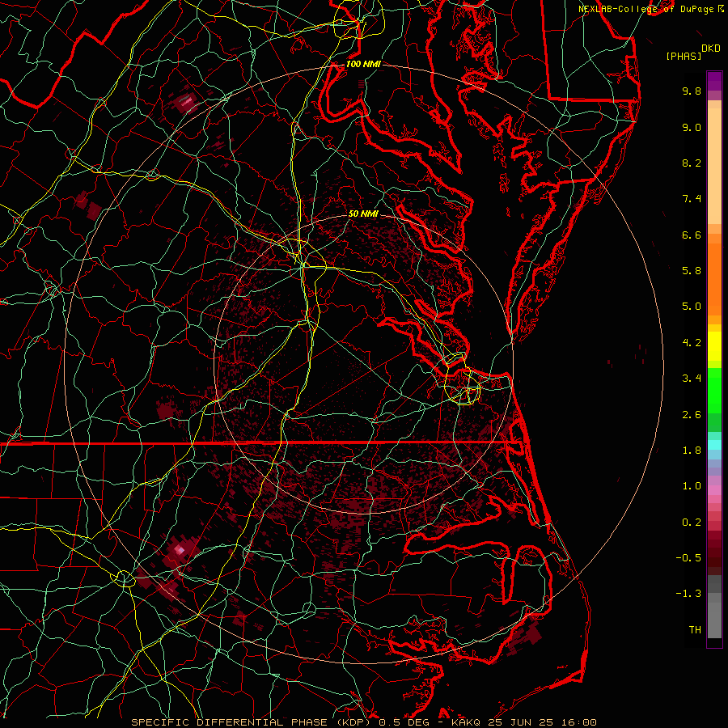Screen dimensions: 728x728
Task: Select the cyan color bar segment
Action: coord(714,445)
